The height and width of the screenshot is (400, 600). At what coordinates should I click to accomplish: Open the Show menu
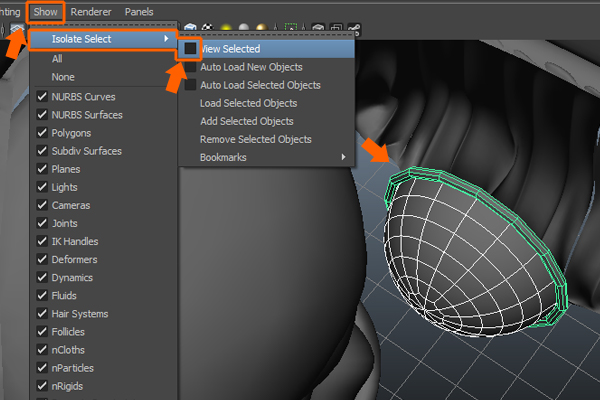coord(45,12)
